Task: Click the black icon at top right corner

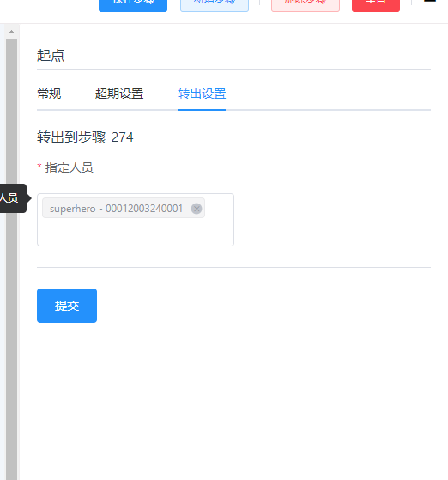Action: [430, 1]
